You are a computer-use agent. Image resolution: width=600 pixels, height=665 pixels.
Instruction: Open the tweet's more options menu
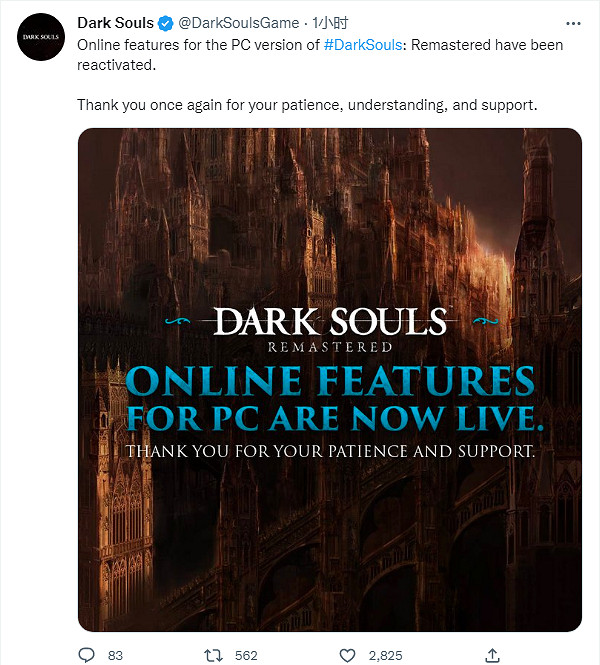tap(570, 24)
